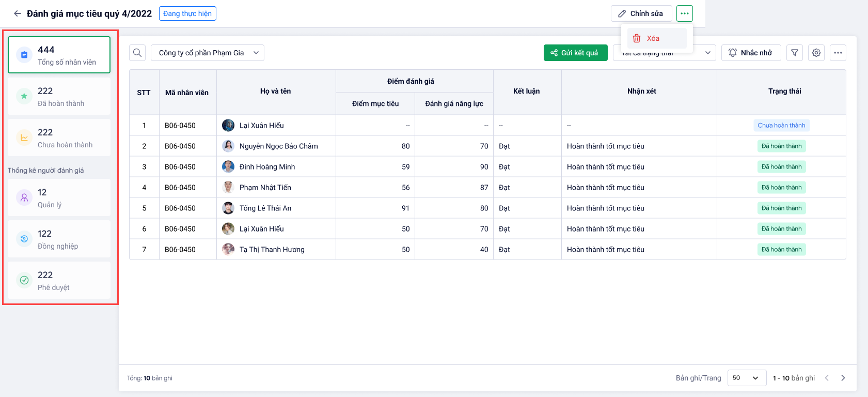
Task: Open the toolbar three-dot more menu
Action: pos(838,53)
